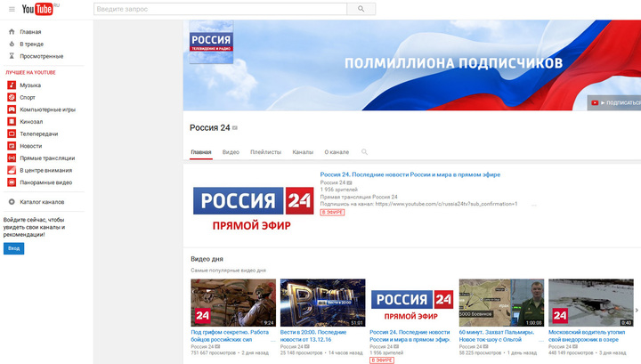Image resolution: width=641 pixels, height=364 pixels.
Task: Open the Музыка sidebar link
Action: [30, 85]
